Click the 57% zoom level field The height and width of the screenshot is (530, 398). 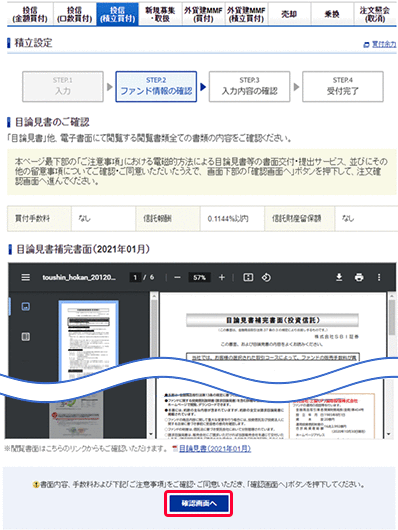200,278
